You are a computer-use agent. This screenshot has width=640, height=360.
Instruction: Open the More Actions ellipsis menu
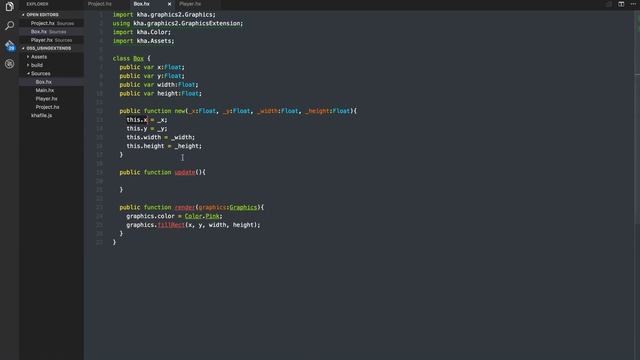click(633, 4)
